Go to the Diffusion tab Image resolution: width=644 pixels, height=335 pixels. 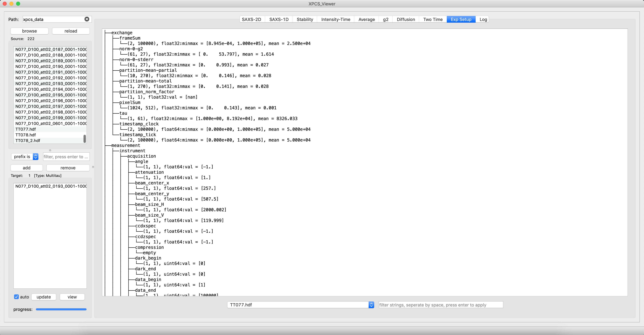coord(406,19)
